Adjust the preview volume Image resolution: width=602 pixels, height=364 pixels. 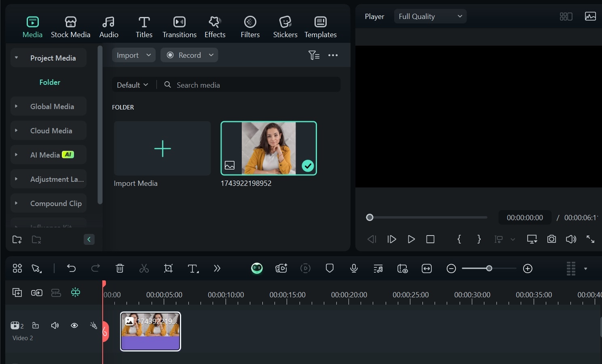(x=571, y=239)
